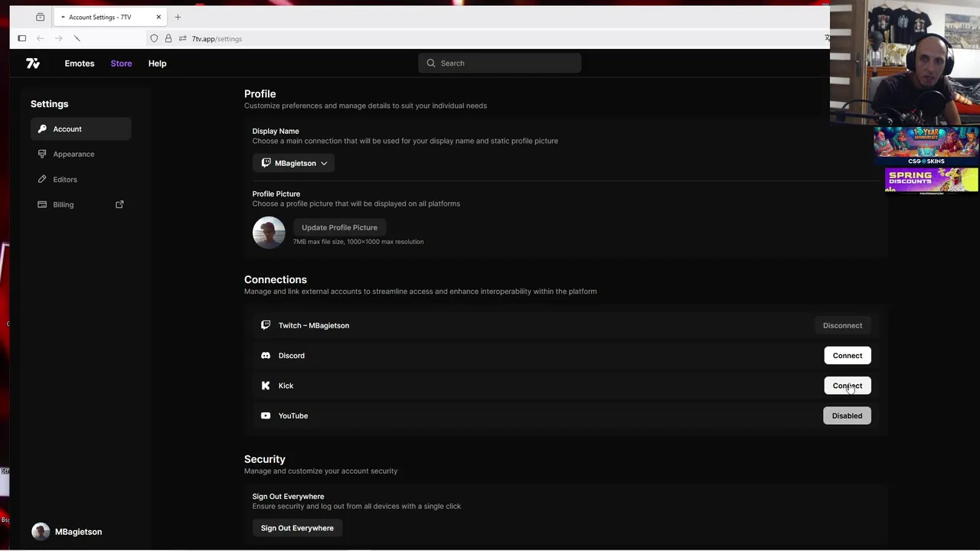The height and width of the screenshot is (551, 980).
Task: Connect the Discord account
Action: (848, 355)
